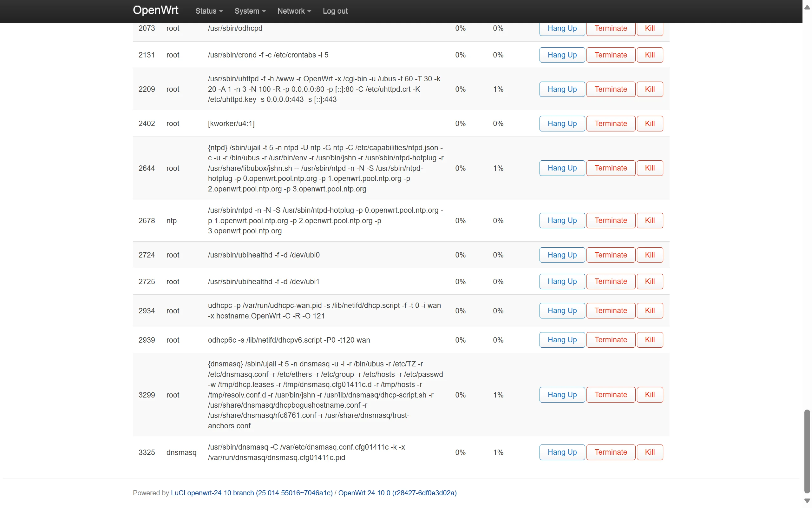The image size is (812, 508).
Task: Hang Up dnsmasq ujail process 3299
Action: (x=562, y=394)
